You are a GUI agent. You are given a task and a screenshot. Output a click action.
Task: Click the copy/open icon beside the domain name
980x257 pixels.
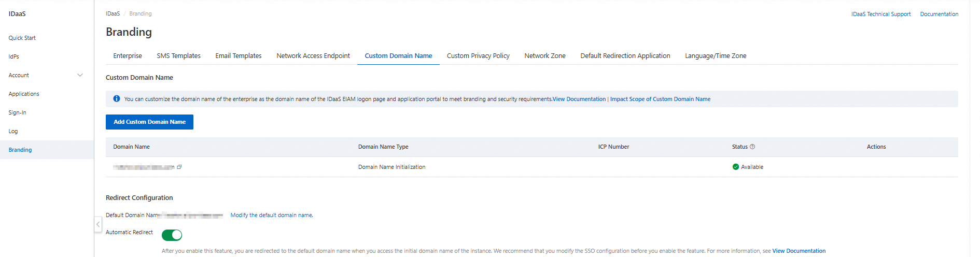click(179, 167)
